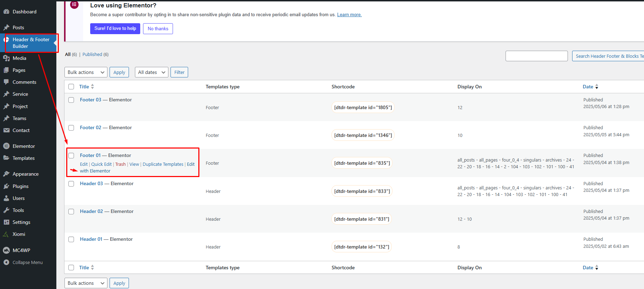Focus the template search input field
This screenshot has height=289, width=644.
(537, 56)
